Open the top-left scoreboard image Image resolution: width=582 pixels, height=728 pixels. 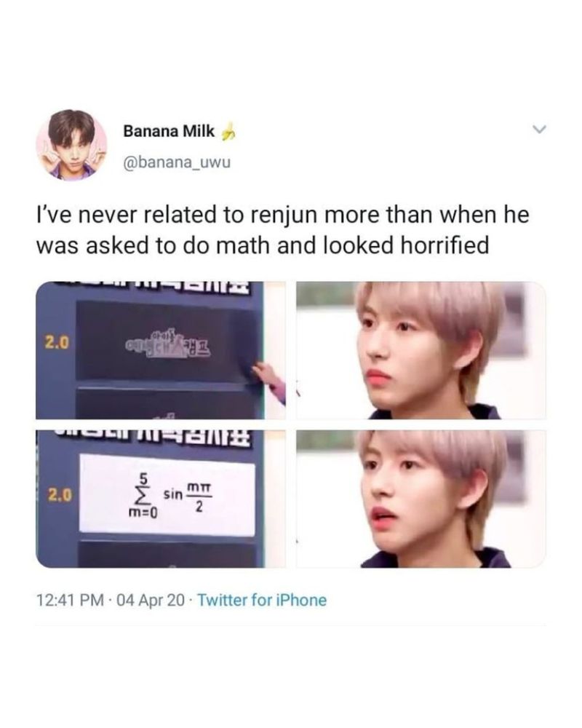coord(161,351)
